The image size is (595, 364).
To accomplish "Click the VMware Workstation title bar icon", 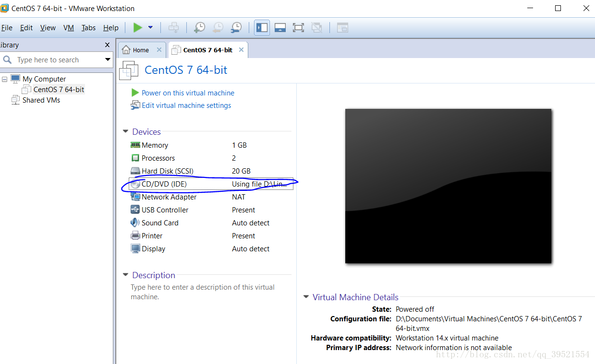I will tap(4, 8).
